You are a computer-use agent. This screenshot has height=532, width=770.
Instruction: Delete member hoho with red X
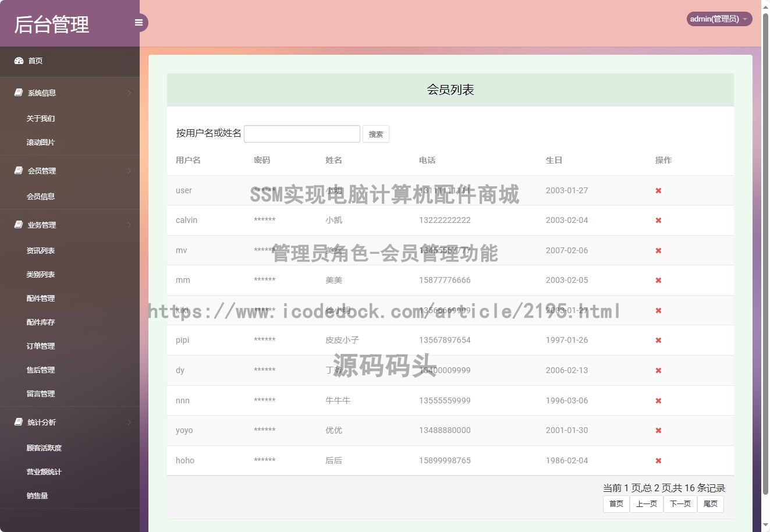click(x=658, y=460)
